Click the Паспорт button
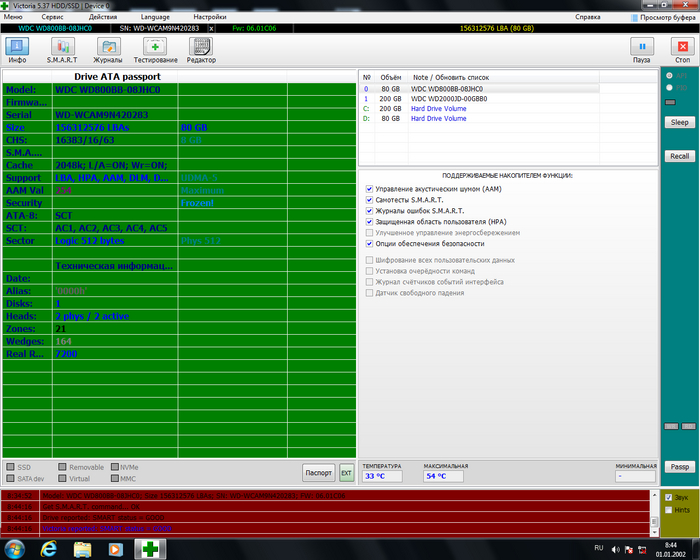Screen dimensions: 700x560 point(318,471)
